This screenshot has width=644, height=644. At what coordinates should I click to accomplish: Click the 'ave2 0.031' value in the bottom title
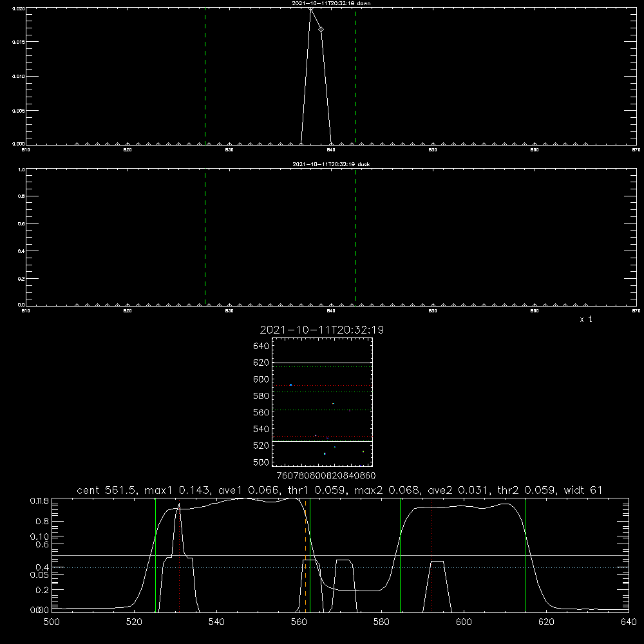point(459,490)
